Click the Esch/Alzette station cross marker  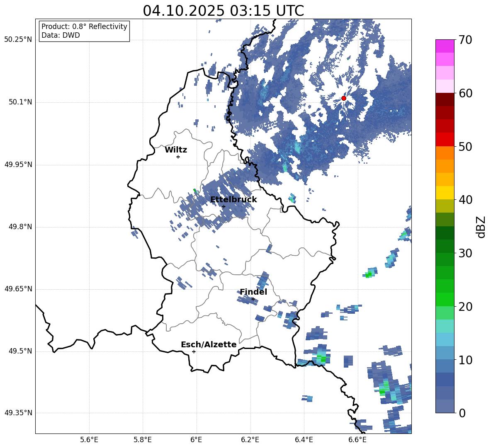click(194, 351)
